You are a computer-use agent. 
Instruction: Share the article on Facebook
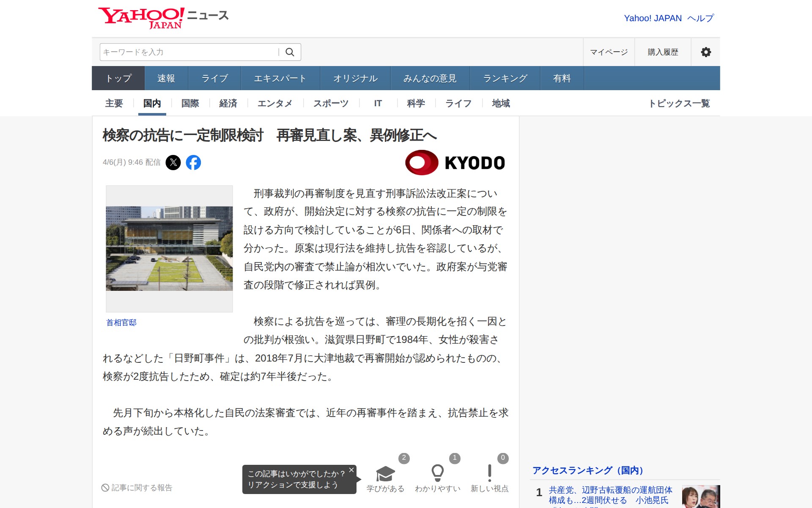pos(193,163)
